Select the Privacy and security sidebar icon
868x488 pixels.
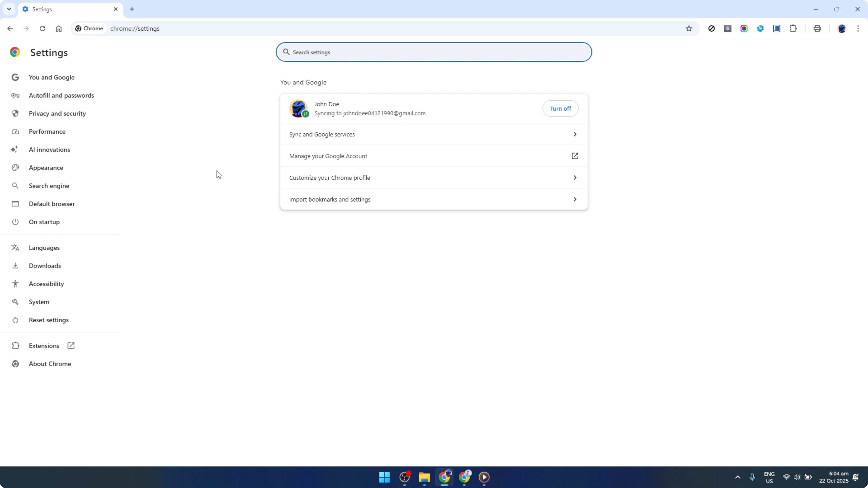pos(15,113)
